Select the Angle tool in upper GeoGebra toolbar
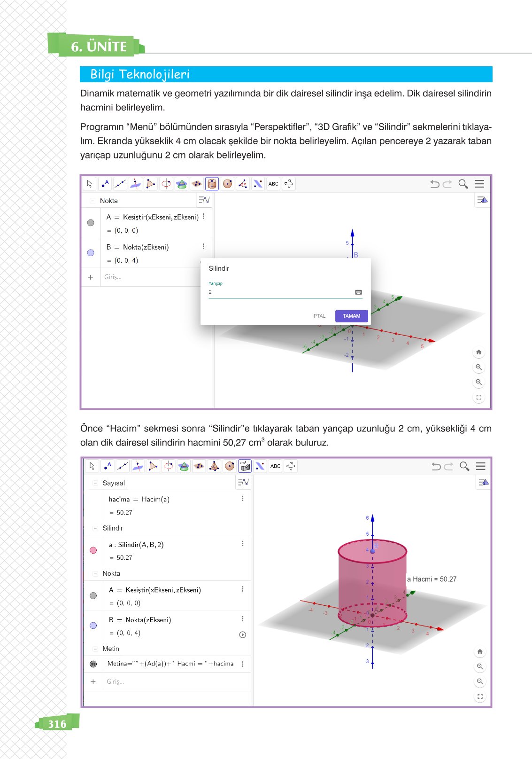Viewport: 532px width, 759px height. (243, 184)
